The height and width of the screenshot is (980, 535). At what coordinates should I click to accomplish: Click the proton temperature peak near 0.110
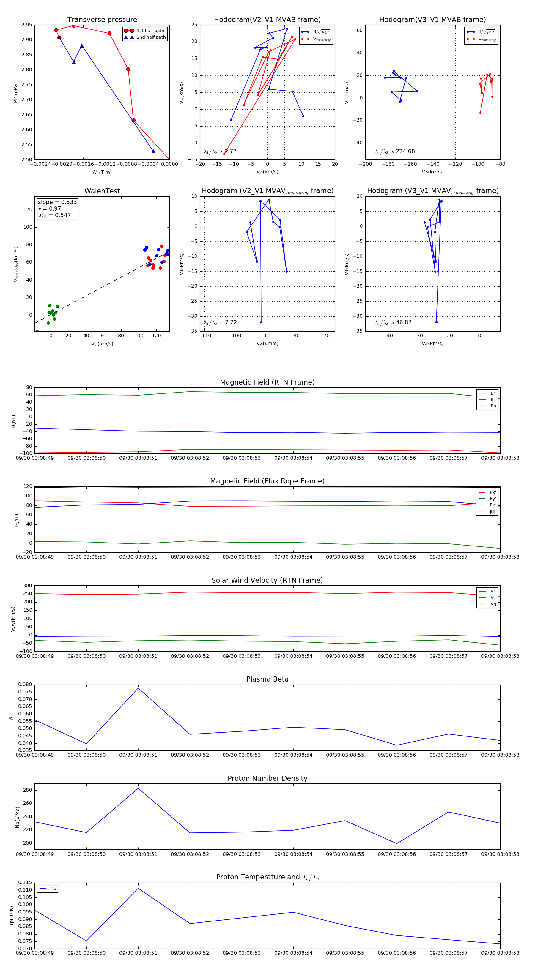138,888
